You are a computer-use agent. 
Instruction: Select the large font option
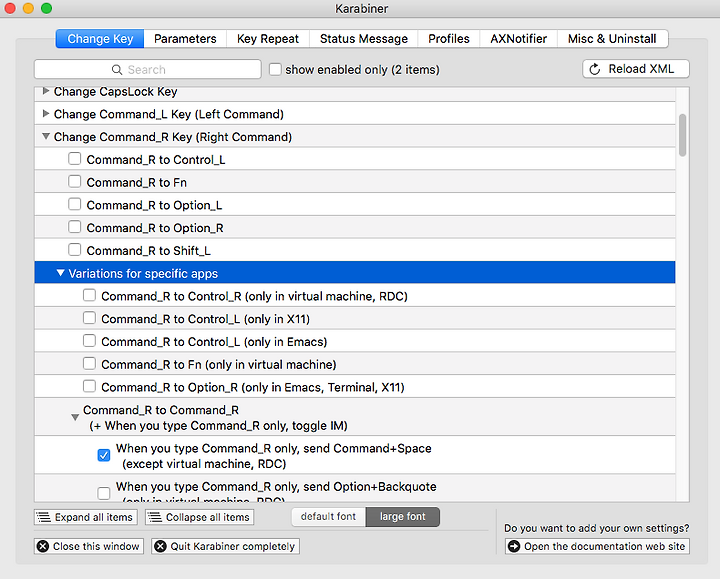tap(403, 517)
